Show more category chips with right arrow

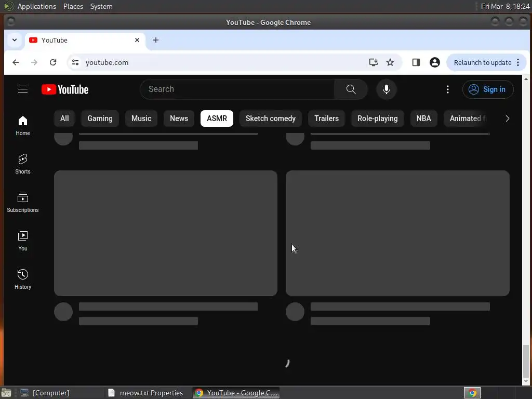[x=507, y=118]
